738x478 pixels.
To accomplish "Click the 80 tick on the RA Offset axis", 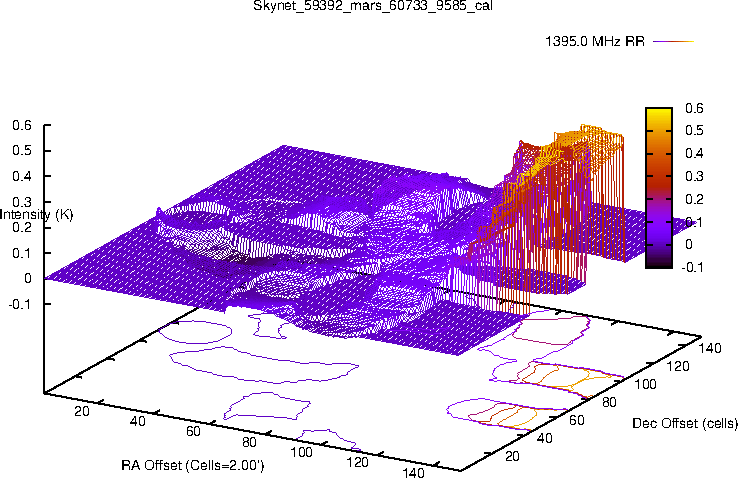I will coord(249,442).
